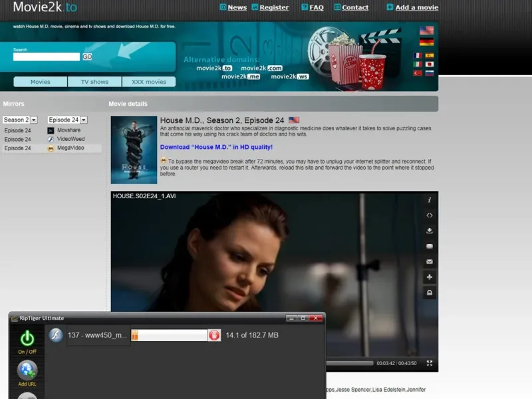Select the US flag language icon
The width and height of the screenshot is (532, 399).
(426, 31)
